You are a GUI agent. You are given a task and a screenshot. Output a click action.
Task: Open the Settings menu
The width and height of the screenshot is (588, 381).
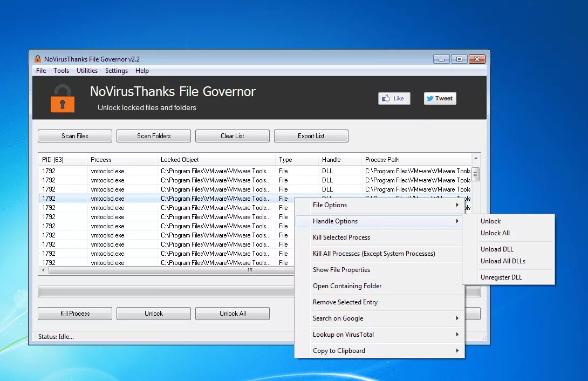coord(116,71)
